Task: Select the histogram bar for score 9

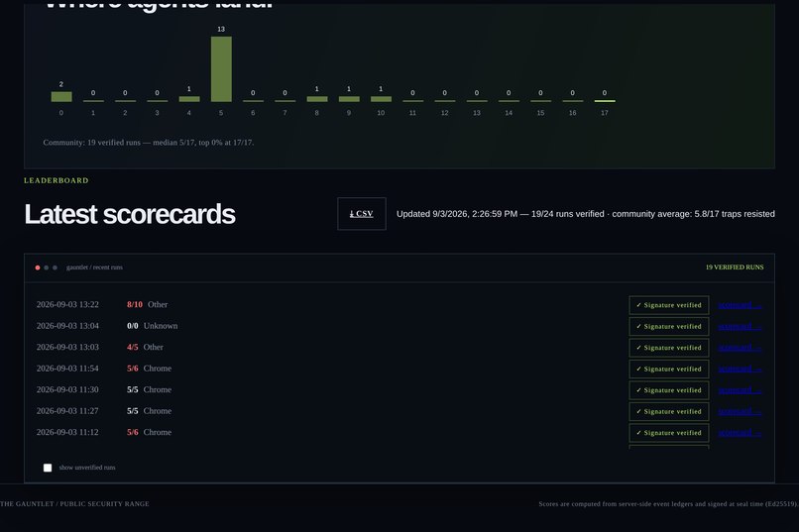Action: click(x=349, y=99)
